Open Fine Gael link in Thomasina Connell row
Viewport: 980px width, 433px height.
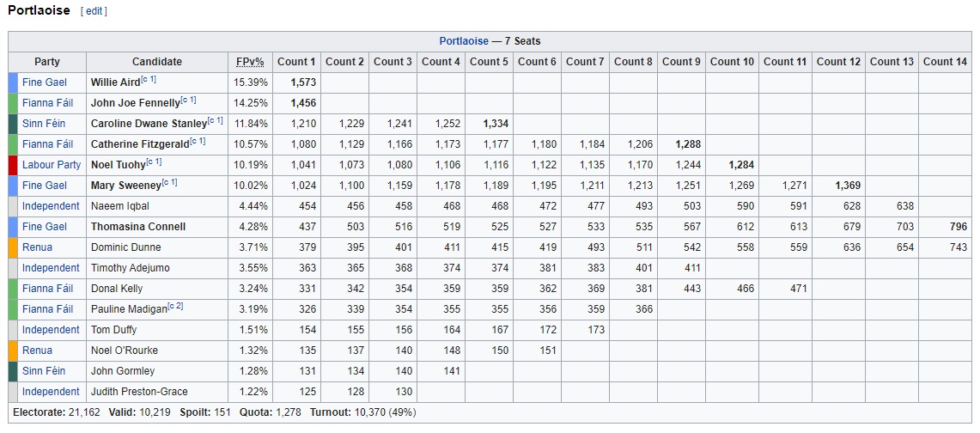point(45,227)
